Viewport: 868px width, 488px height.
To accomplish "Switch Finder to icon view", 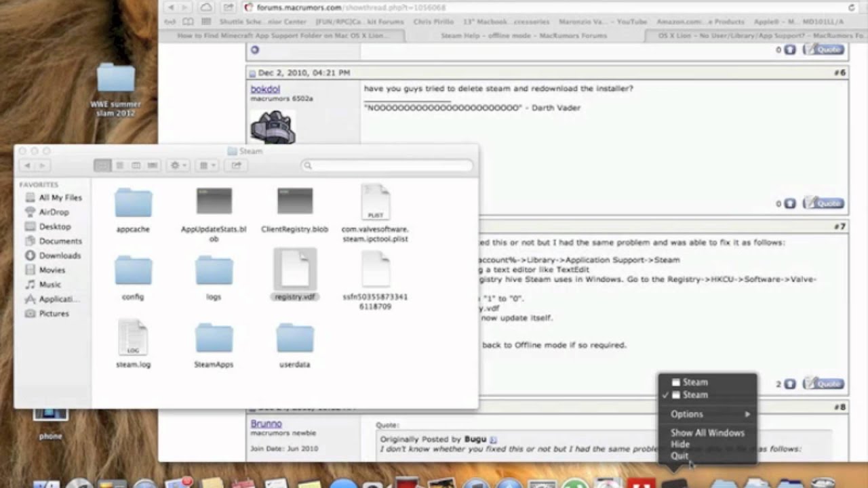I will point(103,165).
